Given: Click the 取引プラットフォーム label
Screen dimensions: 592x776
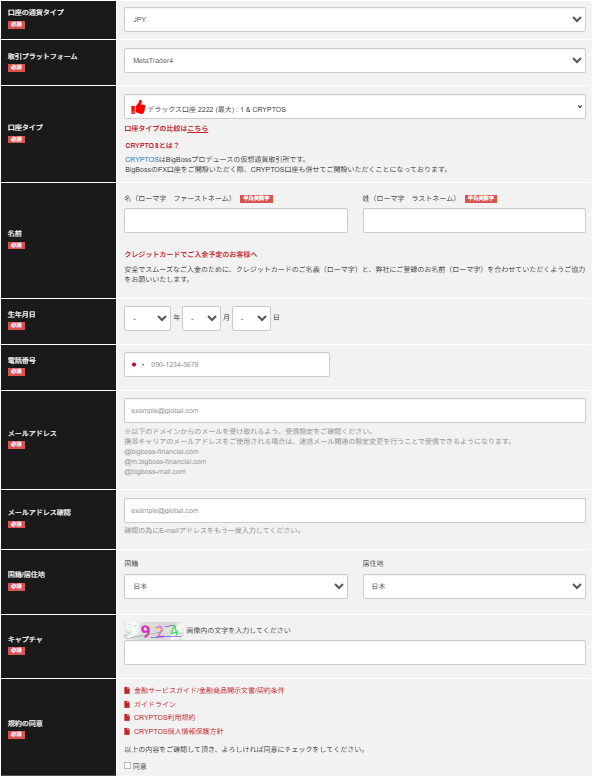Looking at the screenshot, I should (x=43, y=56).
